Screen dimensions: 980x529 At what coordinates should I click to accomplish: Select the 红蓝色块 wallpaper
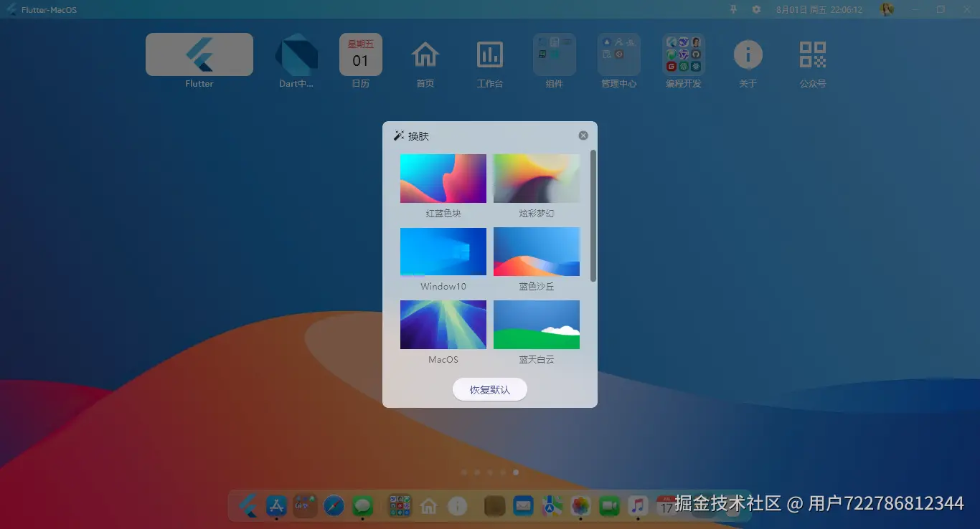coord(443,178)
